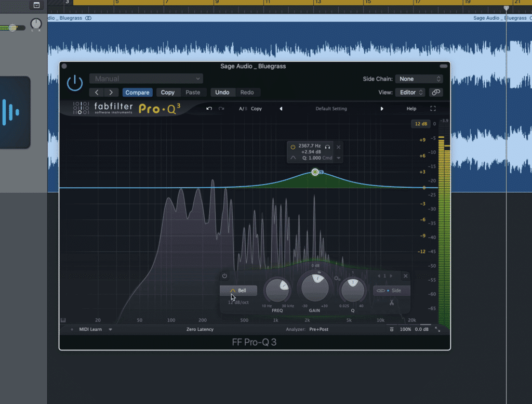The height and width of the screenshot is (404, 532).
Task: Toggle full screen mode icon
Action: coord(433,109)
